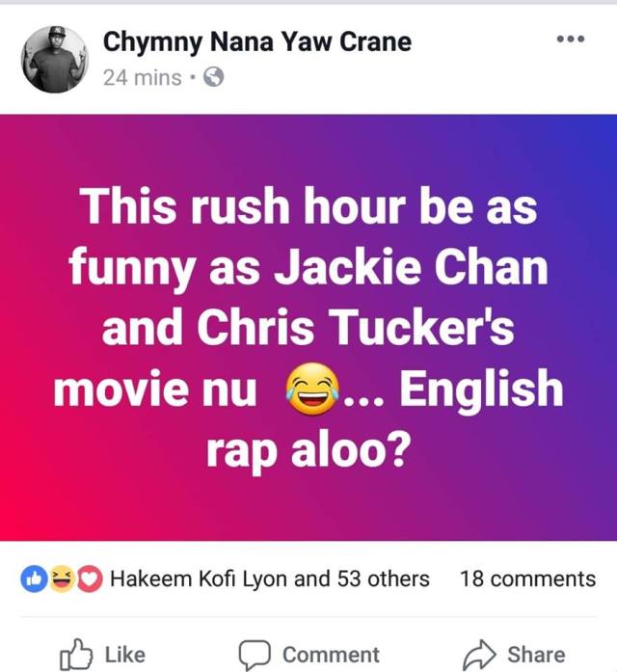
Task: Open Chymny Nana Yaw Crane's profile picture
Action: 55,59
